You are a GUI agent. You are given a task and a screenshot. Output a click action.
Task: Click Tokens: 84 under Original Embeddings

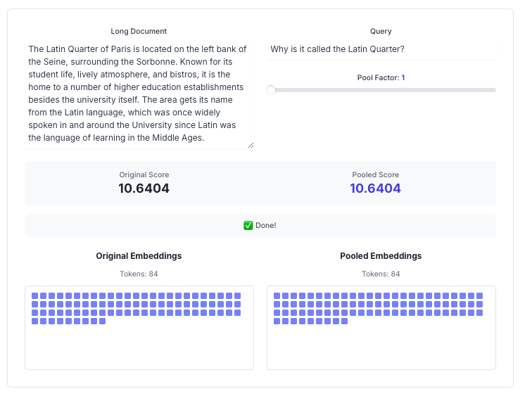point(139,274)
